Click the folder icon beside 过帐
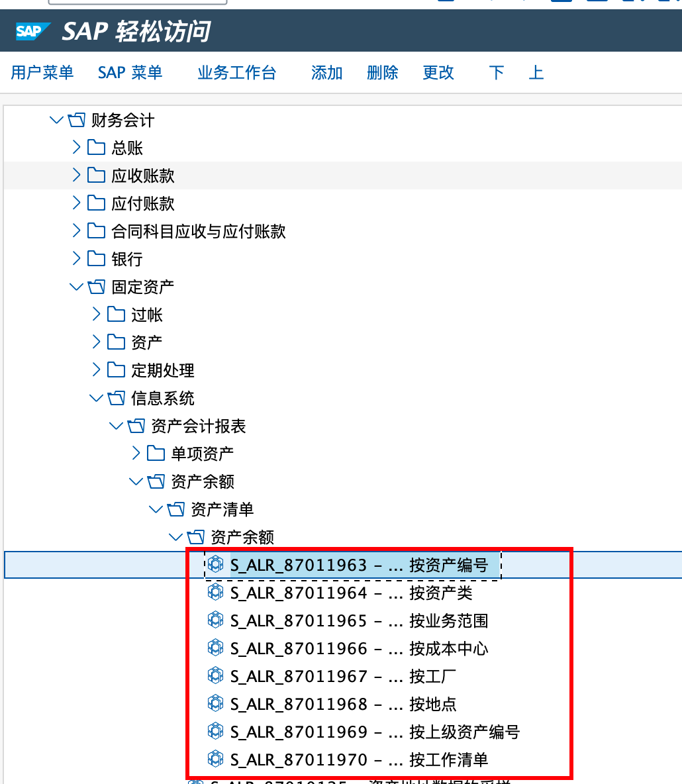The height and width of the screenshot is (784, 682). click(116, 315)
